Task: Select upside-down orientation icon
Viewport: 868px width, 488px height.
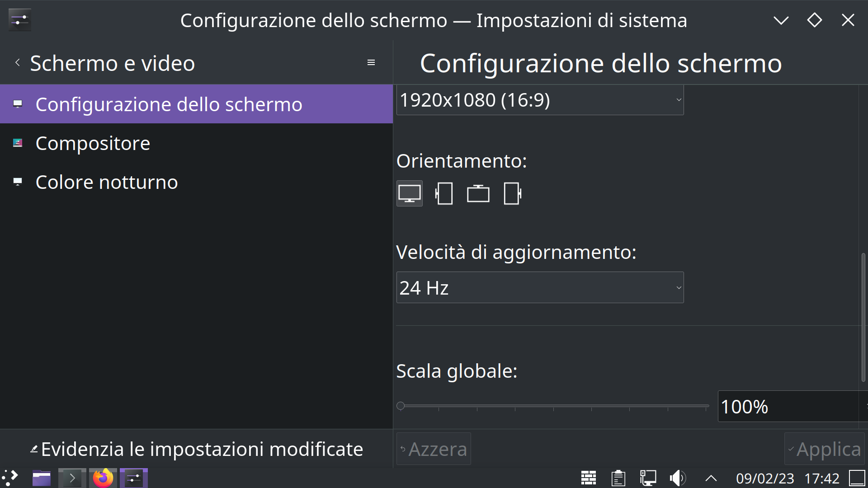Action: [x=478, y=193]
